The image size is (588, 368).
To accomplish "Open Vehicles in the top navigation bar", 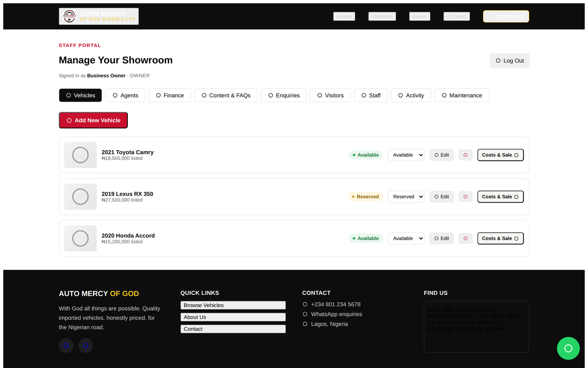I will 382,16.
